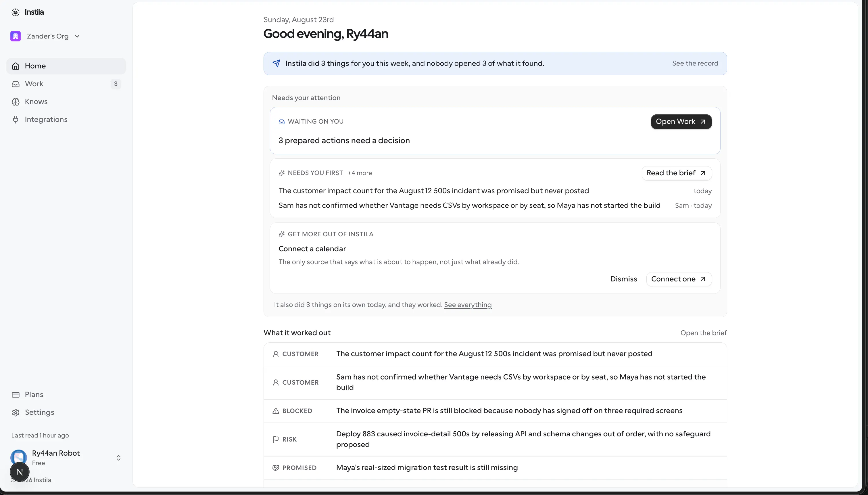
Task: Expand the Ry44an Robot account menu chevrons
Action: (x=118, y=458)
